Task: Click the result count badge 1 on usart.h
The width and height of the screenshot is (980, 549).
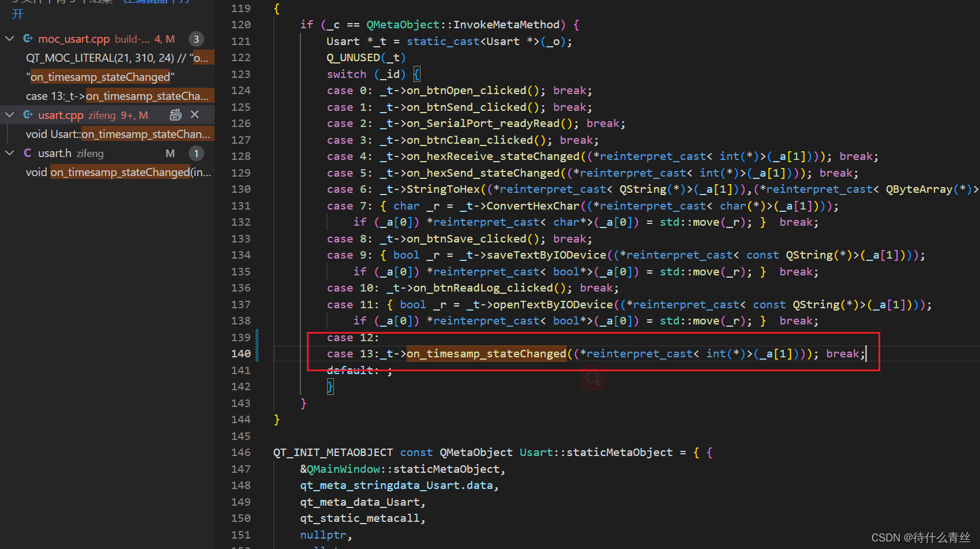Action: (x=196, y=154)
